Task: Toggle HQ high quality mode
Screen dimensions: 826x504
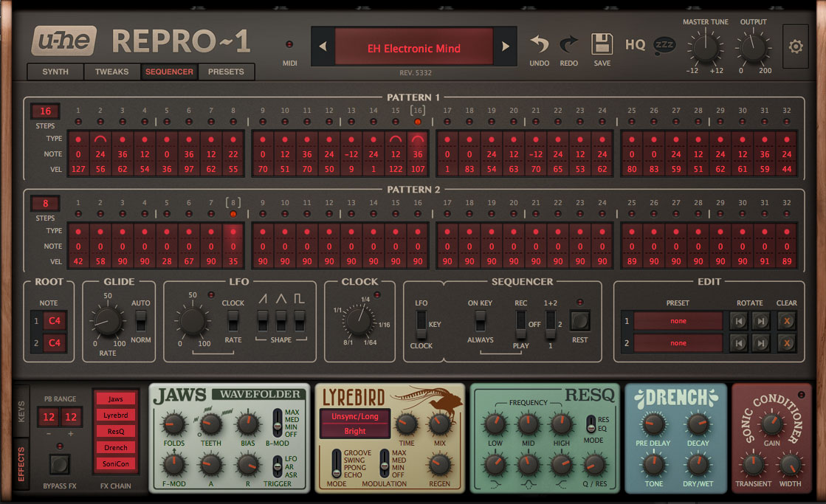Action: (x=635, y=44)
